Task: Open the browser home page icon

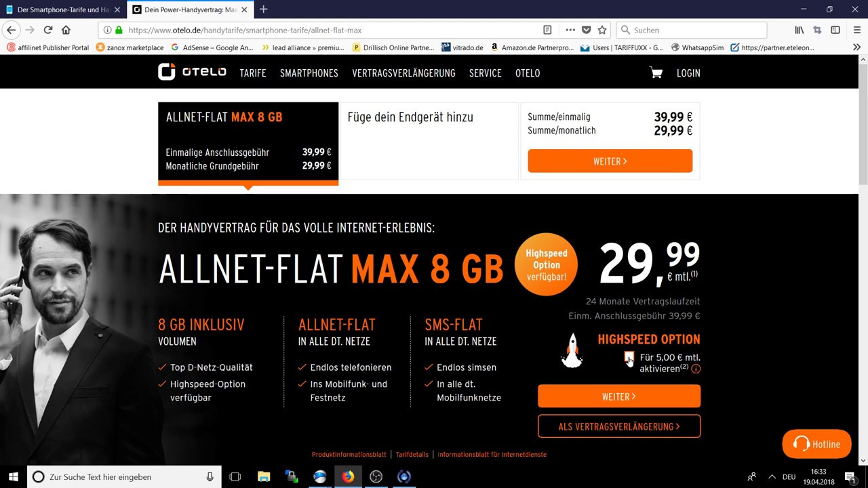Action: tap(66, 30)
